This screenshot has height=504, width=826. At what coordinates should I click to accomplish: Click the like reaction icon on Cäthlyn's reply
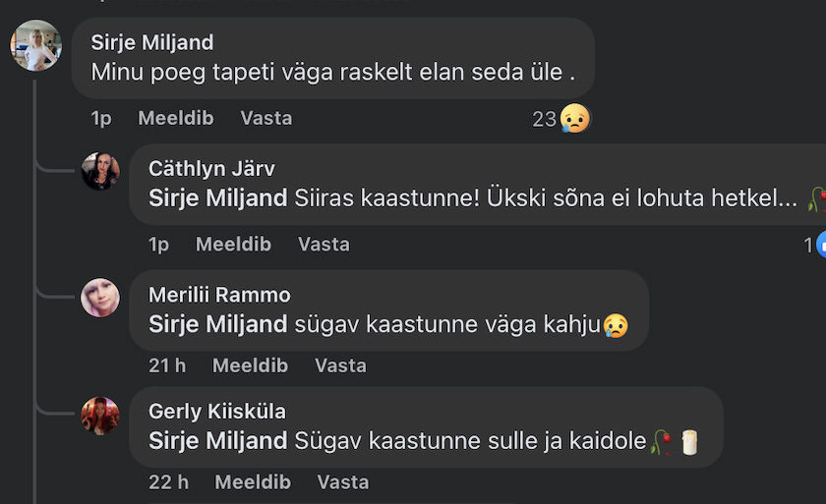coord(821,245)
